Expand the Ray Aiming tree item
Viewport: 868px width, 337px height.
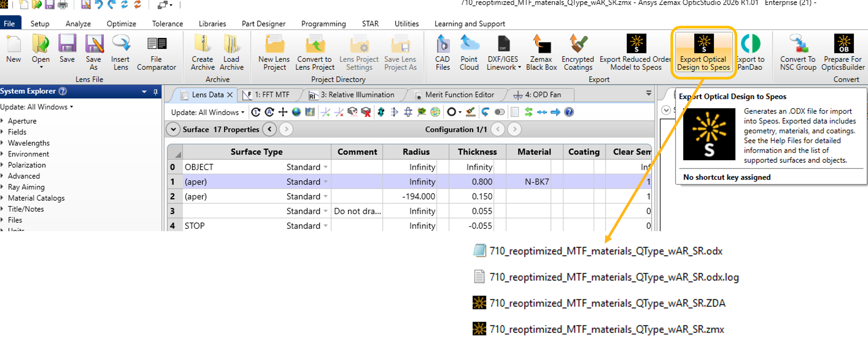tap(2, 187)
